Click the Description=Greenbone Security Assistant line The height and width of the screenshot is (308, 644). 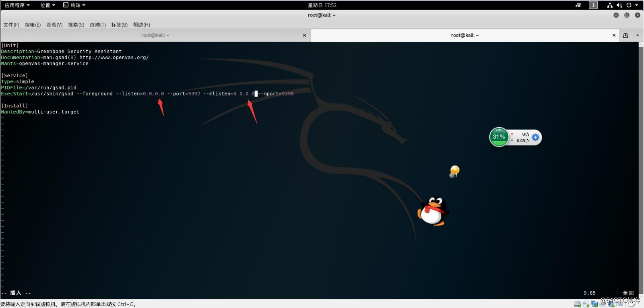pos(61,52)
